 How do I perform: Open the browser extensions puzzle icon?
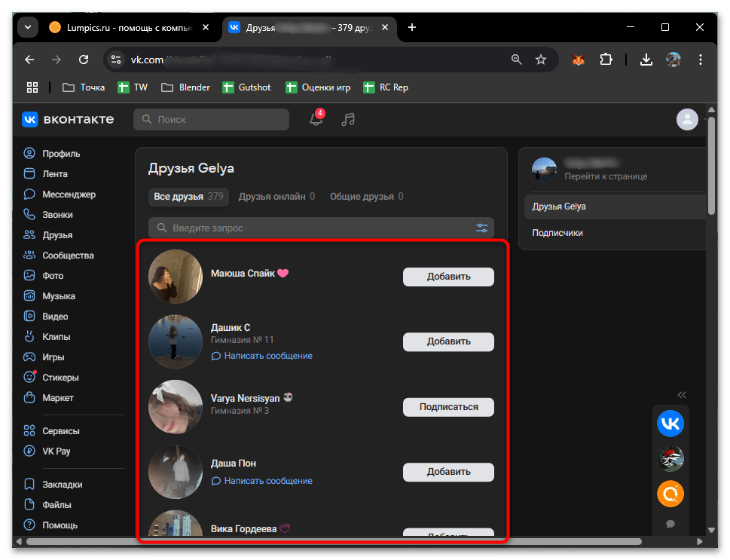pyautogui.click(x=606, y=60)
